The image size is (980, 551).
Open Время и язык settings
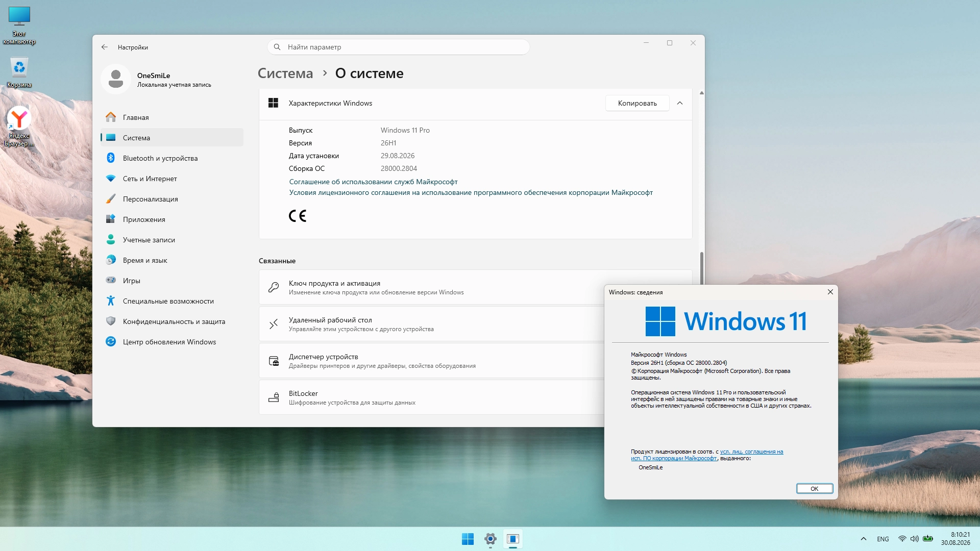point(172,260)
